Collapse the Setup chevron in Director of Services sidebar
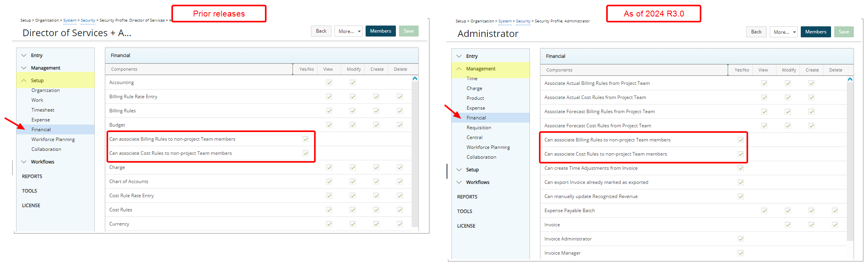The width and height of the screenshot is (868, 266). tap(24, 81)
